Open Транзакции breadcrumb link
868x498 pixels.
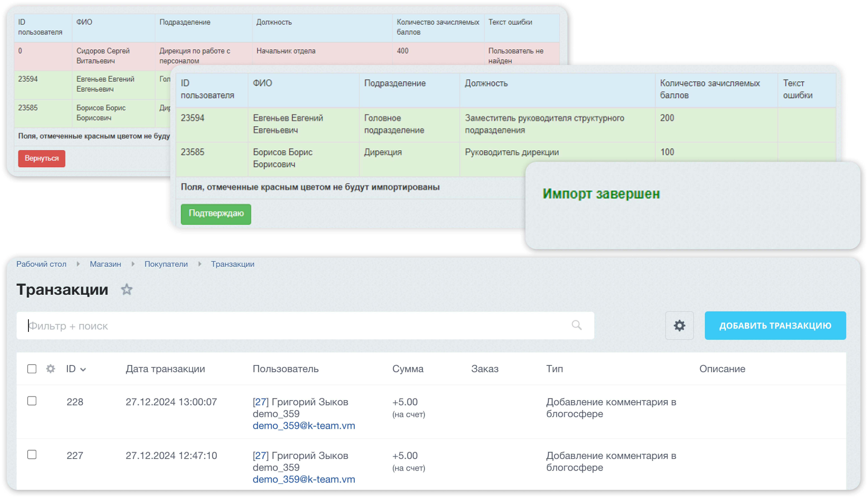click(x=233, y=264)
